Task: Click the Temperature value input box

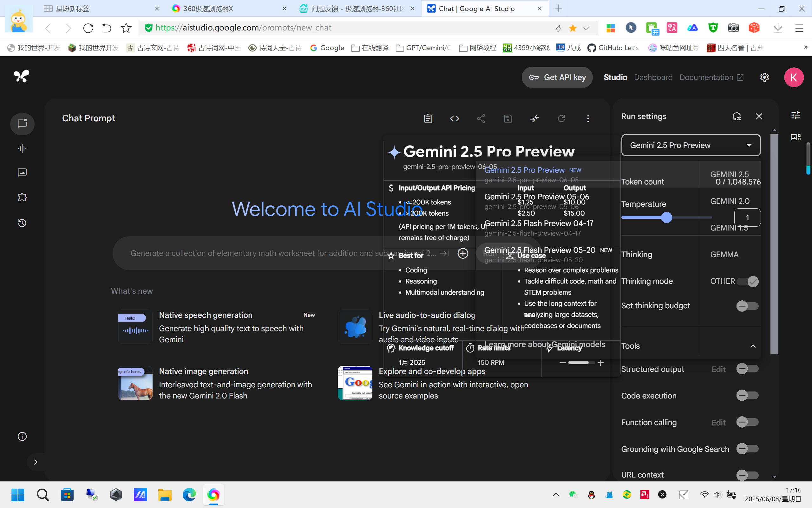Action: (x=747, y=217)
